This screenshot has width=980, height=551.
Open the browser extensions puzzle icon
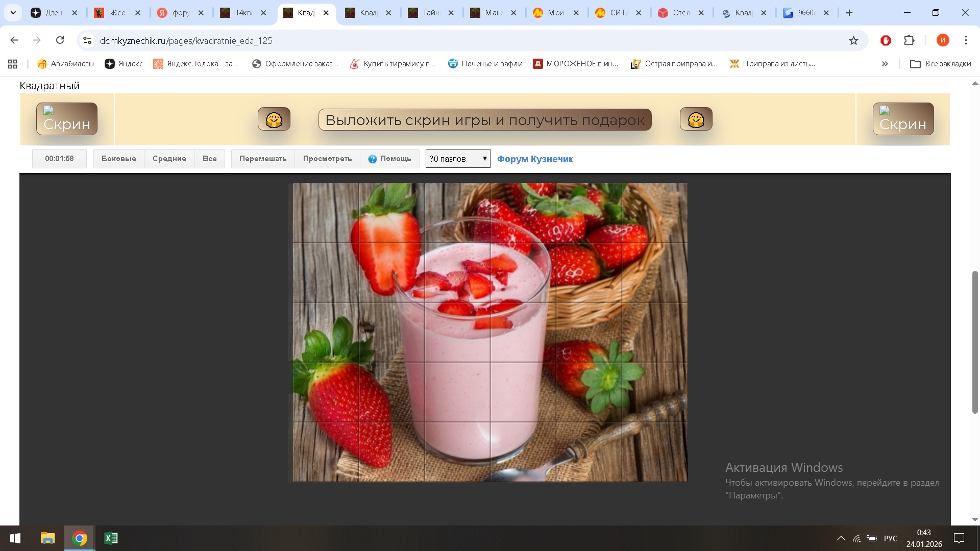click(909, 40)
